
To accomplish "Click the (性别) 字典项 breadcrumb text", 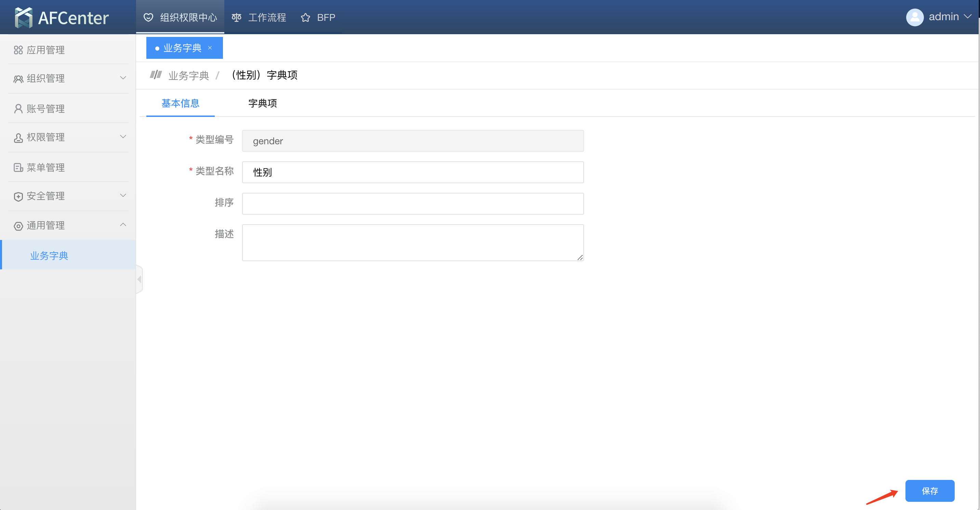I will (x=264, y=75).
